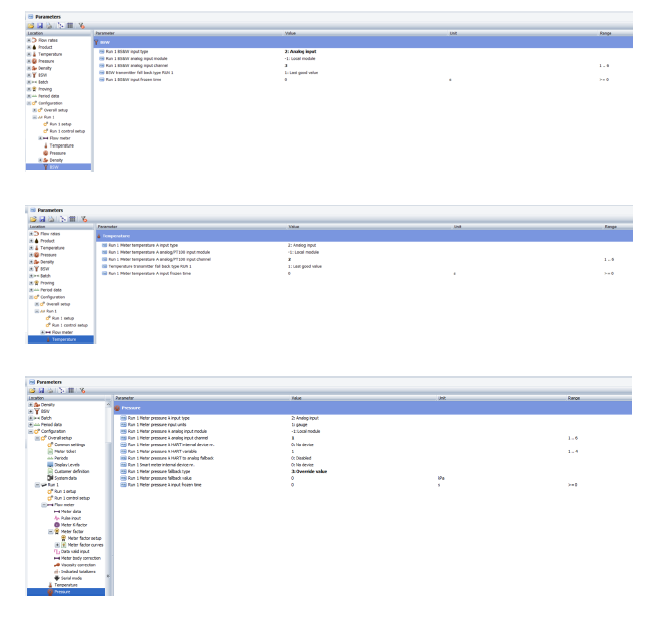Select Pulse input in bottom Pressure window
651x618 pixels.
pos(71,518)
